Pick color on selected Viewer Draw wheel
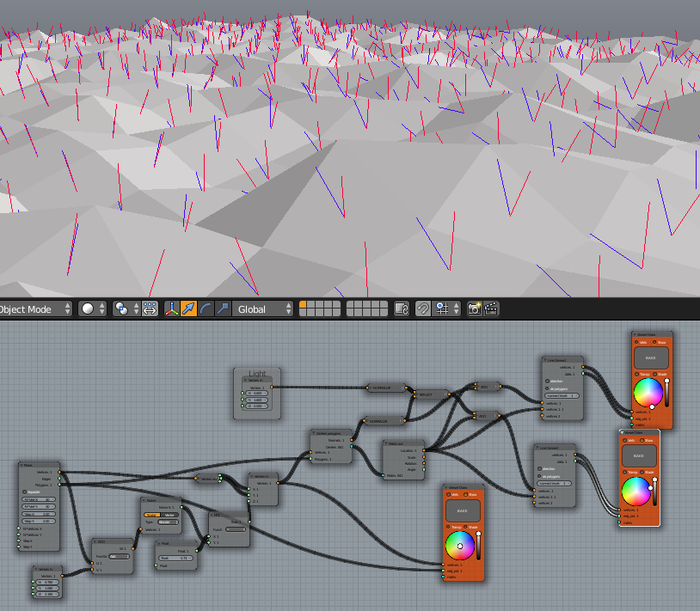Image resolution: width=700 pixels, height=611 pixels. 636,491
